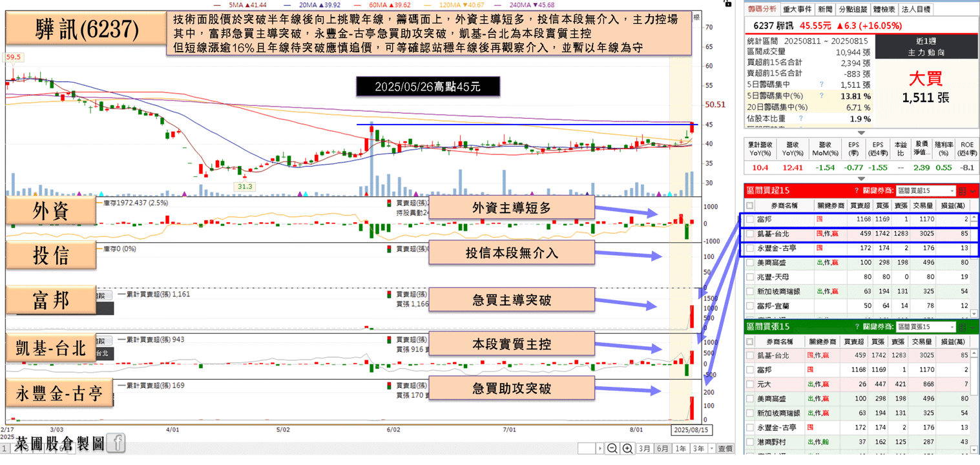Open 關鍵券商 dropdown showing 區間買超15
The width and height of the screenshot is (980, 465).
(926, 191)
